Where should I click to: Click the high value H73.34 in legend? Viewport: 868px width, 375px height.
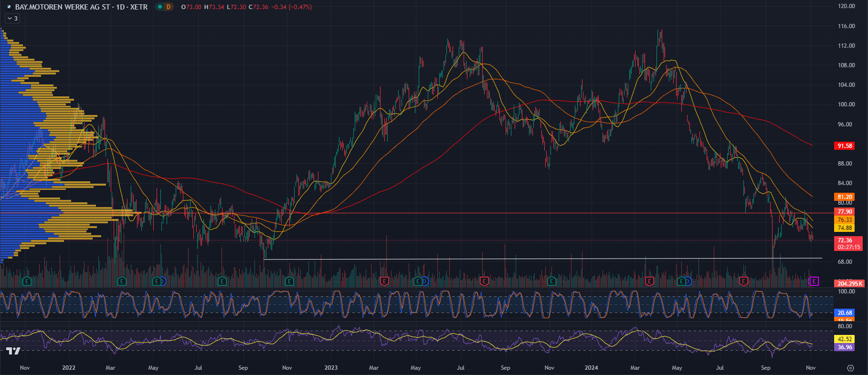pyautogui.click(x=214, y=7)
